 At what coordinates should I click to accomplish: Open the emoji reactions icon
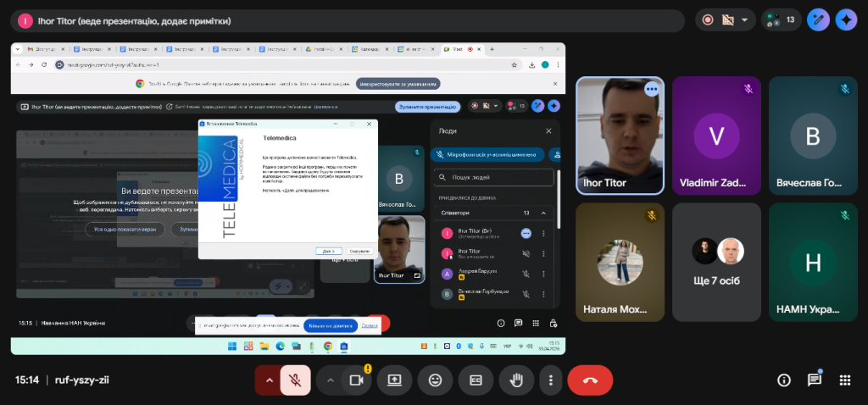pos(435,380)
